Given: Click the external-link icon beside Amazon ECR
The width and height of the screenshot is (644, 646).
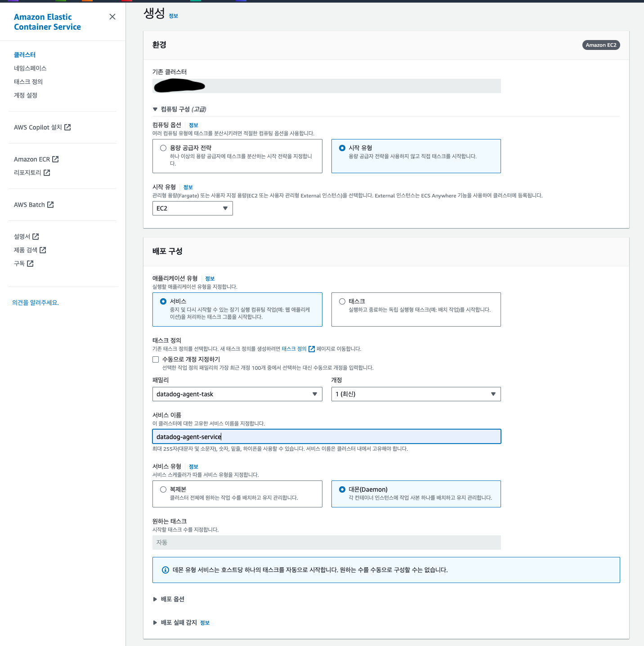Looking at the screenshot, I should (x=55, y=159).
